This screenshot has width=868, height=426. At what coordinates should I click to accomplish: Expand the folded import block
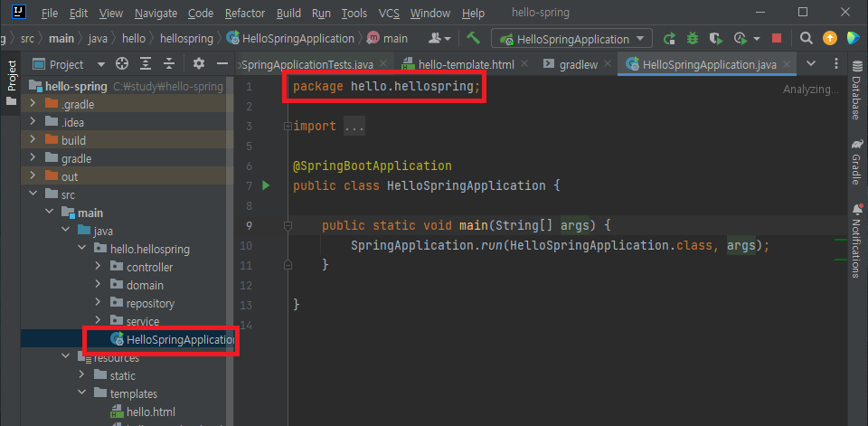click(x=288, y=127)
